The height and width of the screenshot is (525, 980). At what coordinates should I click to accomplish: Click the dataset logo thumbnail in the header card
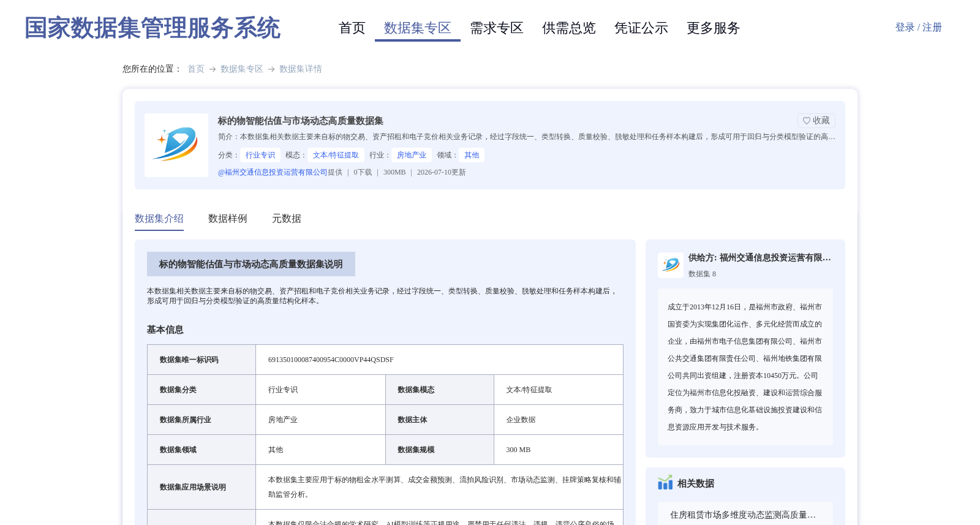[176, 145]
